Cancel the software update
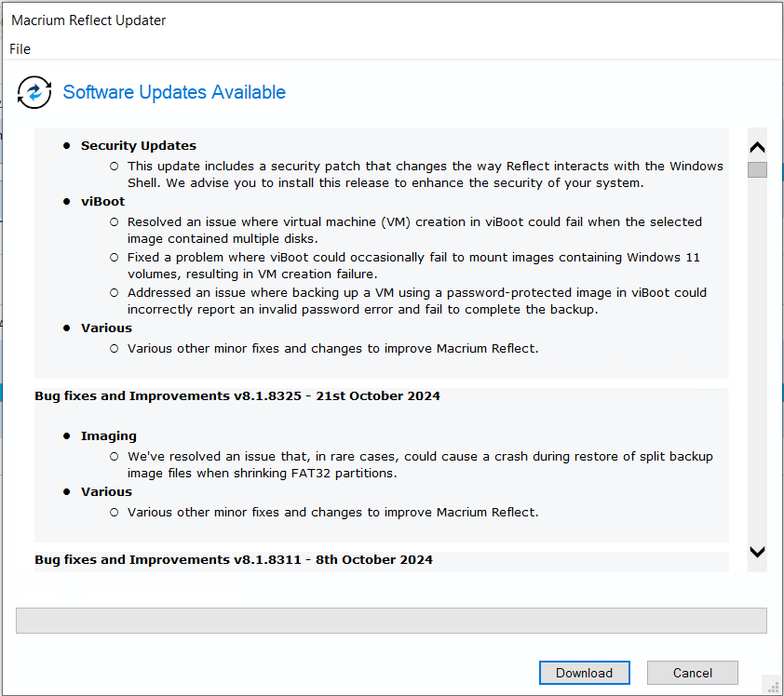The width and height of the screenshot is (784, 696). click(x=692, y=673)
